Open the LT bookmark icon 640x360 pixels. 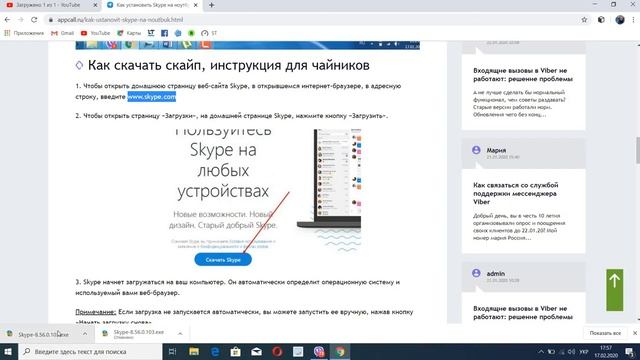tap(151, 33)
